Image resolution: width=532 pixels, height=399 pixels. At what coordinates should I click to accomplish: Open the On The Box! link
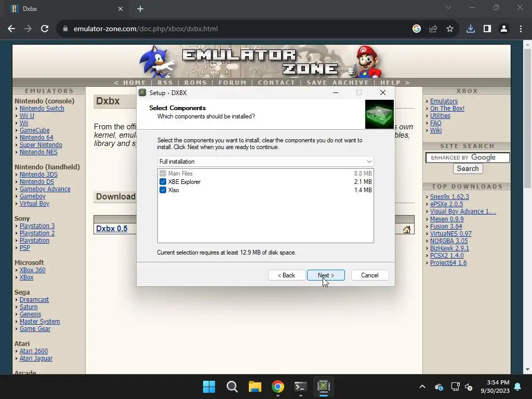[x=447, y=109]
